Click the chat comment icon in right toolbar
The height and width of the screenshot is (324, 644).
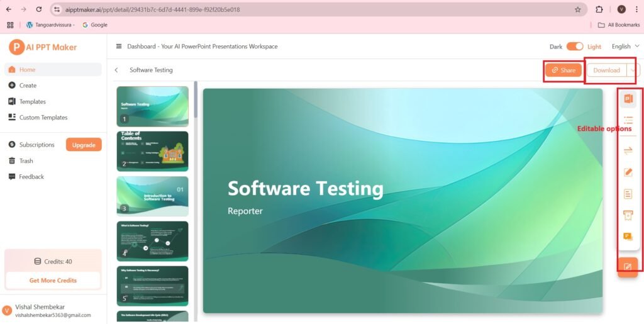tap(628, 237)
